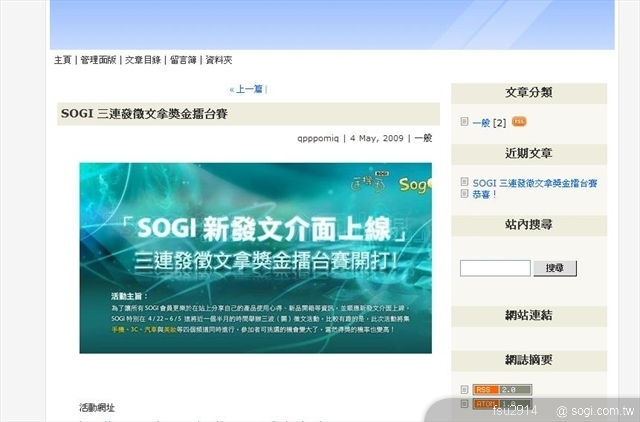Viewport: 640px width, 422px height.
Task: Click the 近期文章 sidebar heading
Action: coord(529,153)
